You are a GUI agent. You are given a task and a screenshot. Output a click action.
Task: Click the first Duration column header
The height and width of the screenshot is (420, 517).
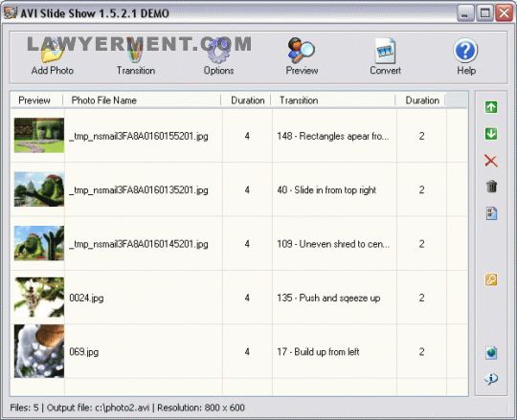(246, 100)
